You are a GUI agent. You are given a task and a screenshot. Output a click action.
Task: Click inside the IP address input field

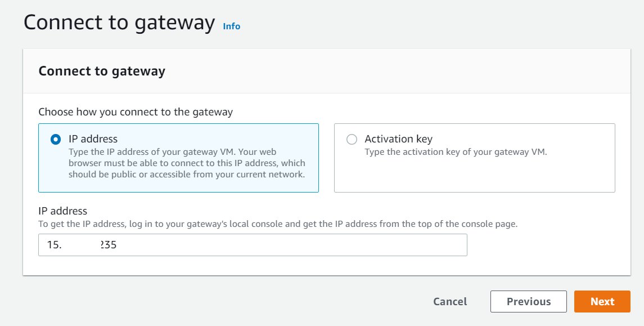click(x=253, y=245)
